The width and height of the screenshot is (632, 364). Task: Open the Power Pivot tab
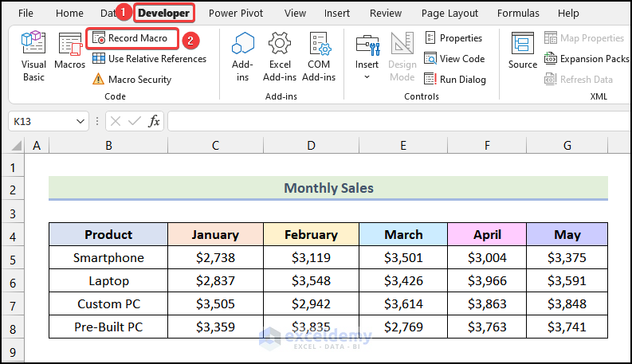coord(236,14)
